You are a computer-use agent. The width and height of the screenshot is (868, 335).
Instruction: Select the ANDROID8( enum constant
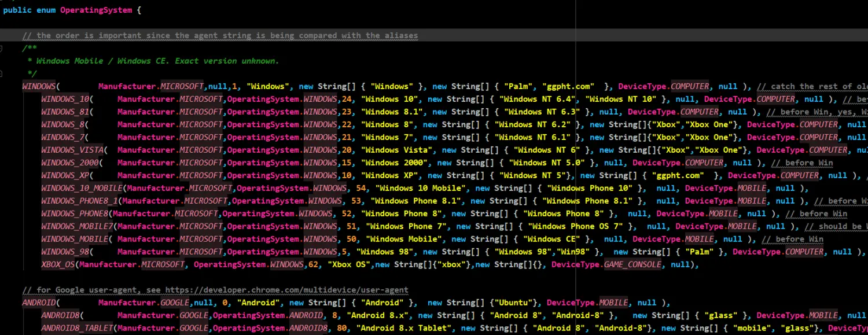coord(61,315)
